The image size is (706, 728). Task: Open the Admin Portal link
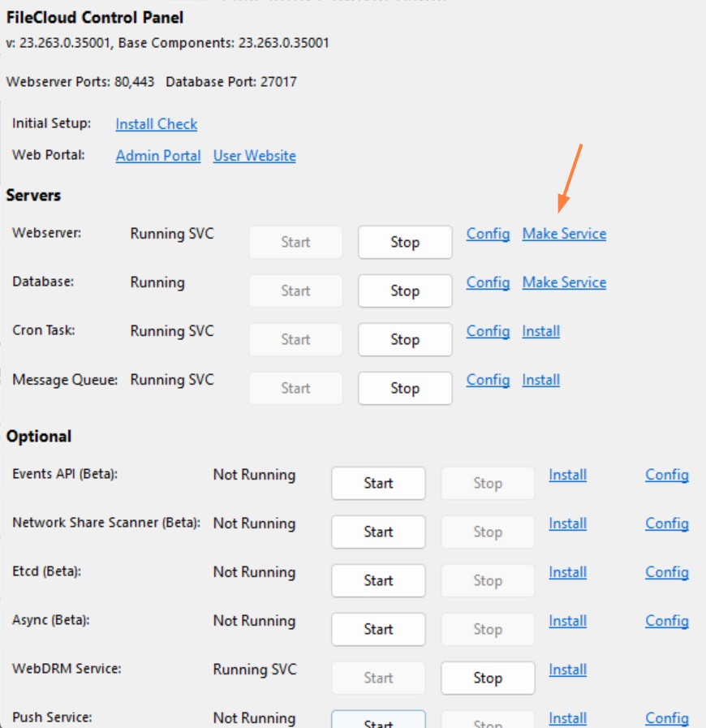pyautogui.click(x=158, y=156)
